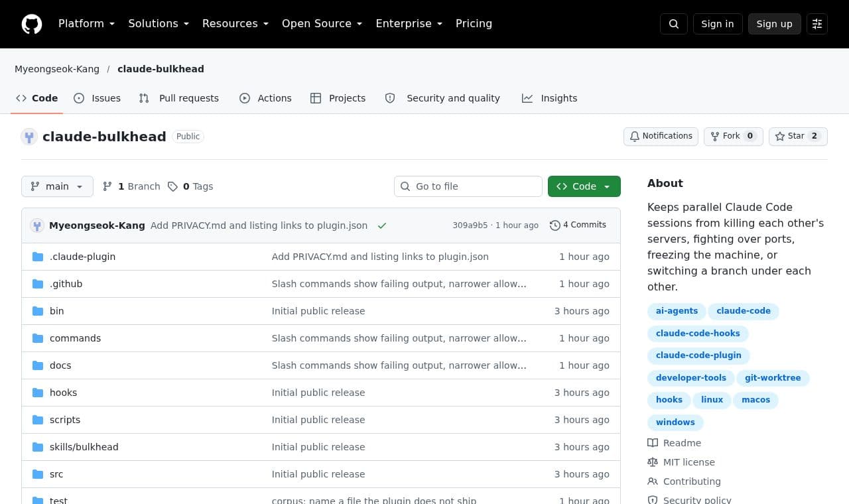
Task: Open the Pricing link
Action: tap(474, 24)
